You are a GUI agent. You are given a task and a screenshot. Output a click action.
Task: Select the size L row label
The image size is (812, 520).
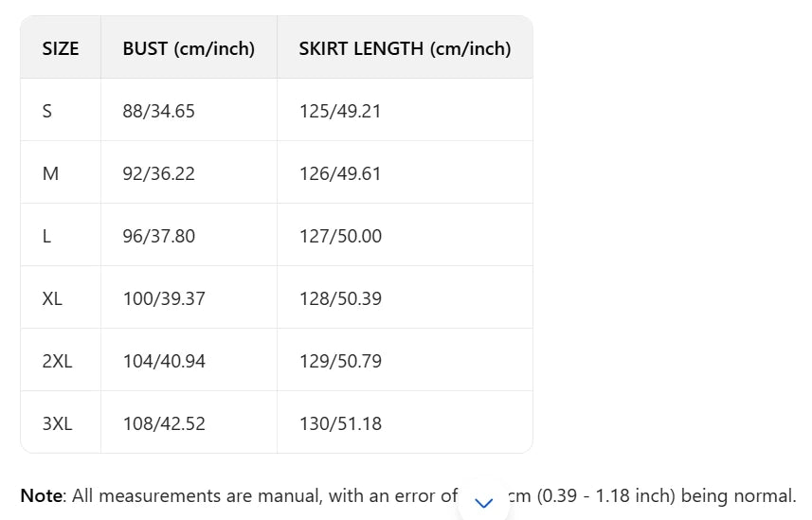click(47, 236)
